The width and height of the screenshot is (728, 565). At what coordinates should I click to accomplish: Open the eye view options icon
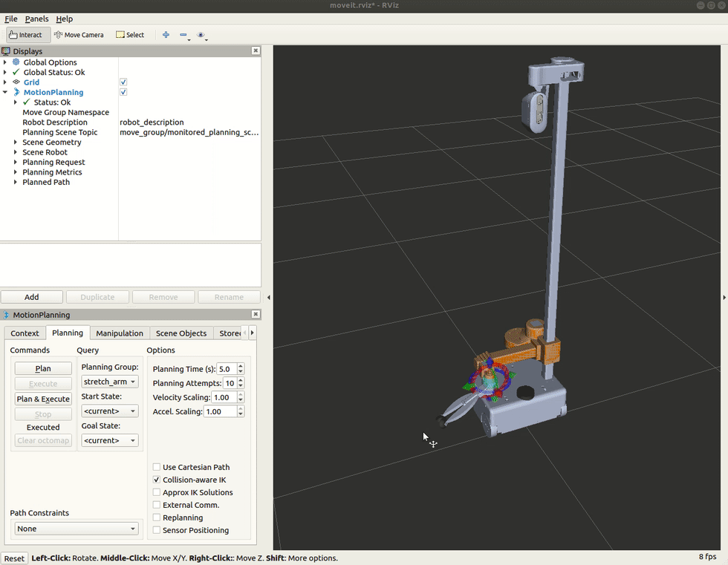(x=201, y=35)
